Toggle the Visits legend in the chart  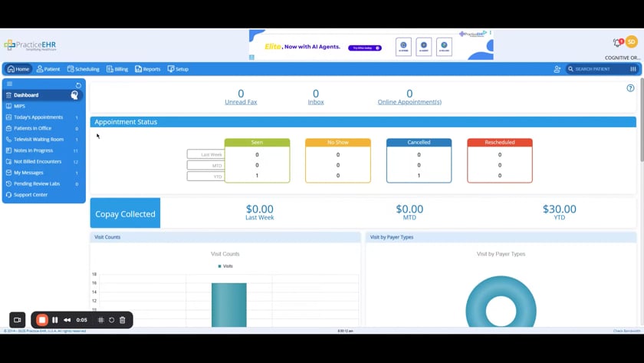point(225,266)
